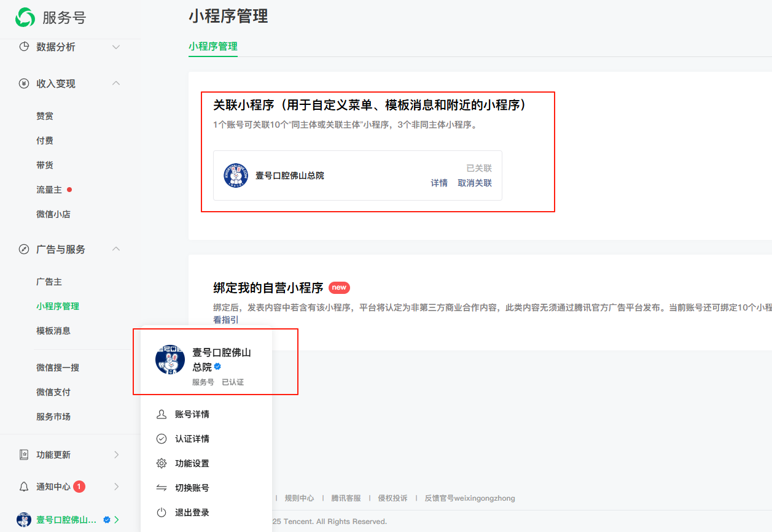Open the 规则中心 footer link

[x=299, y=498]
